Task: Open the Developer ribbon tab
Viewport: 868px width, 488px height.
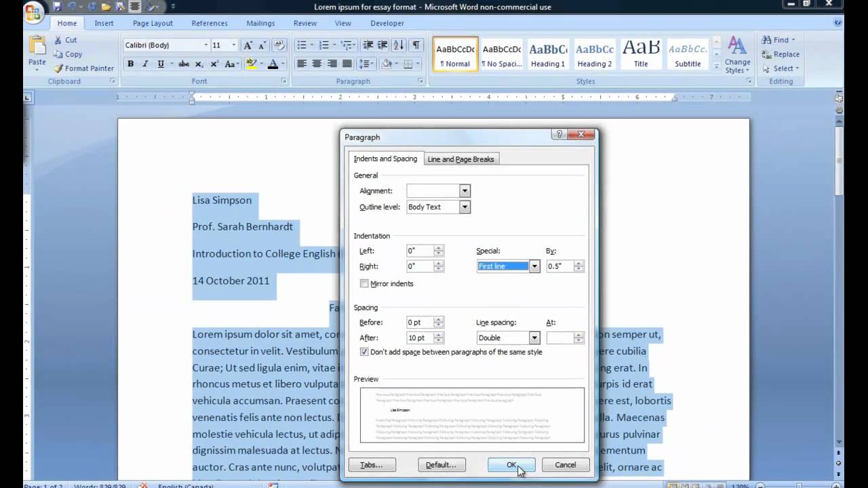Action: tap(387, 23)
